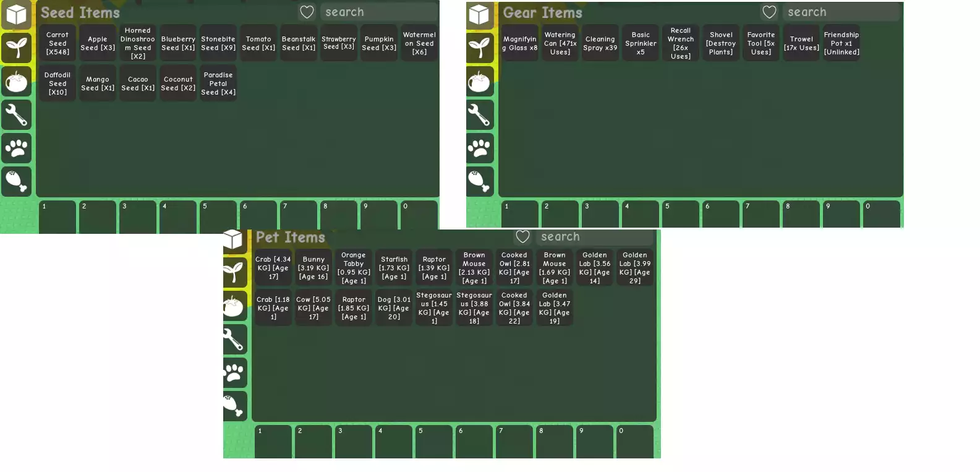The height and width of the screenshot is (472, 980).
Task: Select the Recall Wrench item
Action: tap(680, 43)
